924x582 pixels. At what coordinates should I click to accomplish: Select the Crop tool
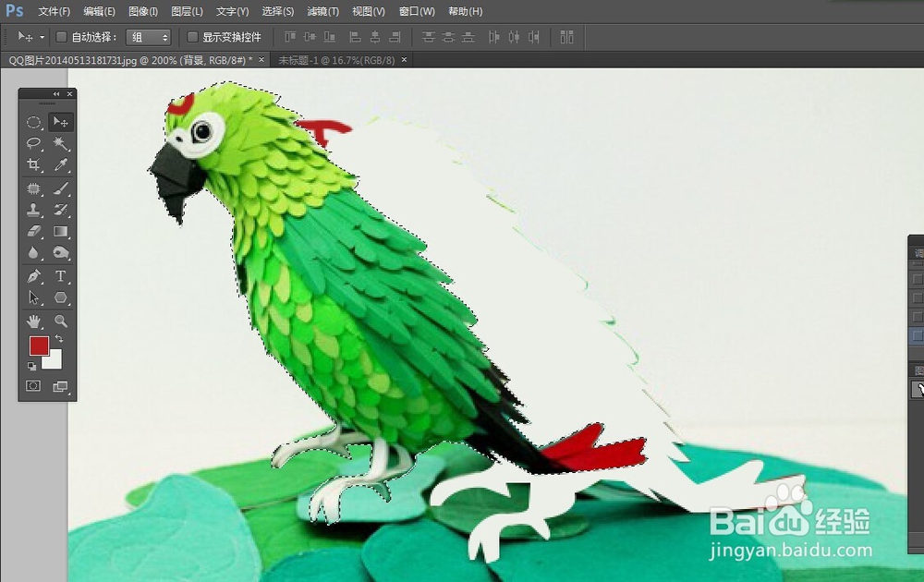click(33, 165)
